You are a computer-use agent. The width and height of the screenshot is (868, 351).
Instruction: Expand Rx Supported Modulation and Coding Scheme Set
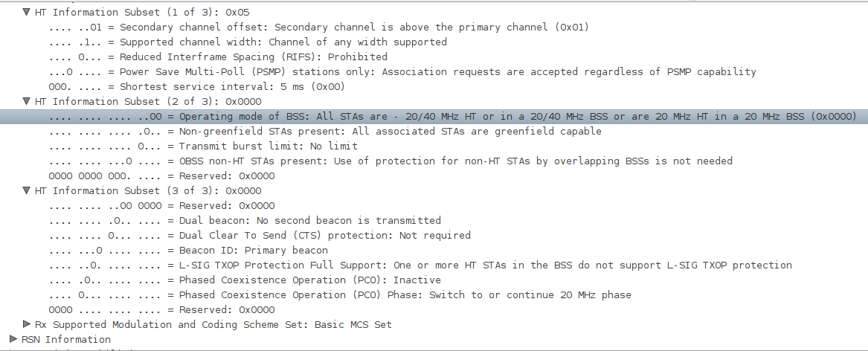[26, 324]
